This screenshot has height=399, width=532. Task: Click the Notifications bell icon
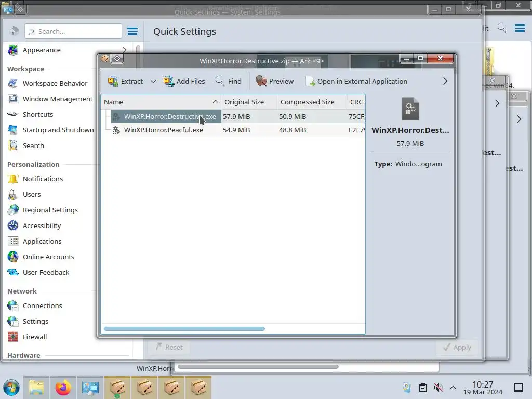(x=13, y=179)
